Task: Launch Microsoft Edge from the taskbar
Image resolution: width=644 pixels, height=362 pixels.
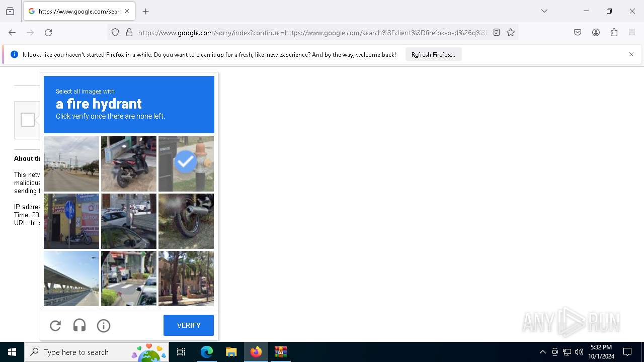Action: (207, 352)
